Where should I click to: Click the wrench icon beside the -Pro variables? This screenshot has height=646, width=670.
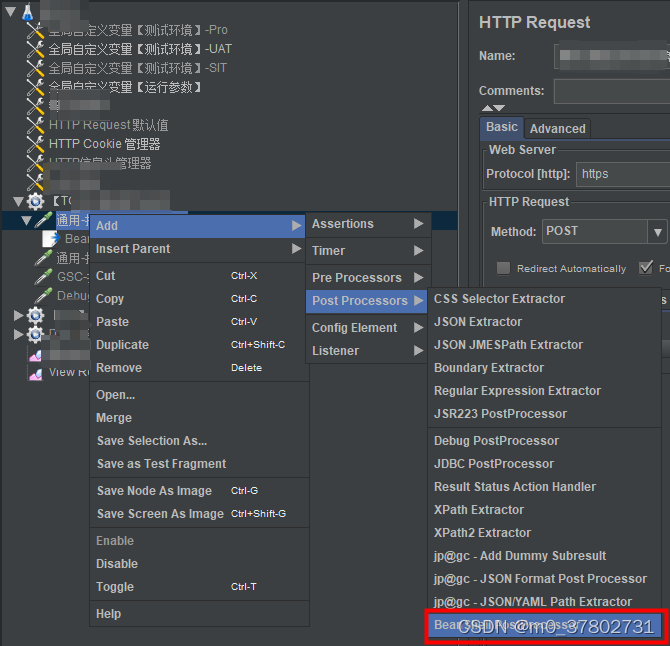35,30
